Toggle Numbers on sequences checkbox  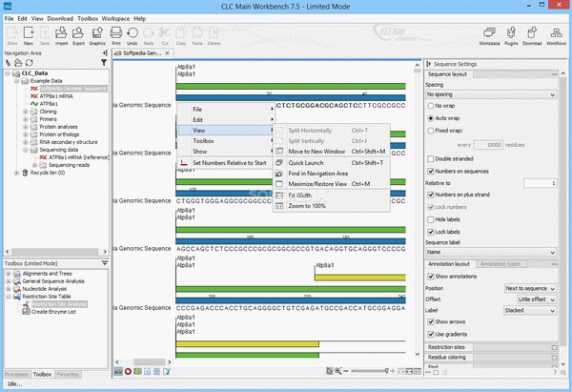coord(431,171)
